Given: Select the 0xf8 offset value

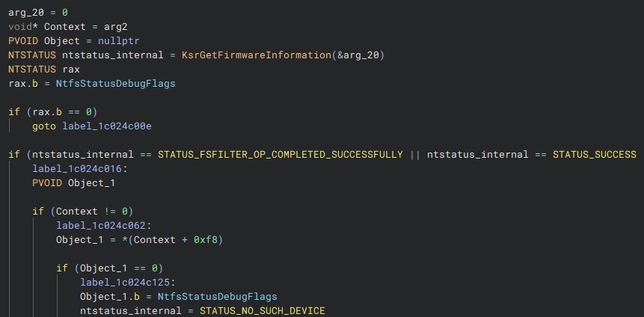Looking at the screenshot, I should tap(206, 240).
